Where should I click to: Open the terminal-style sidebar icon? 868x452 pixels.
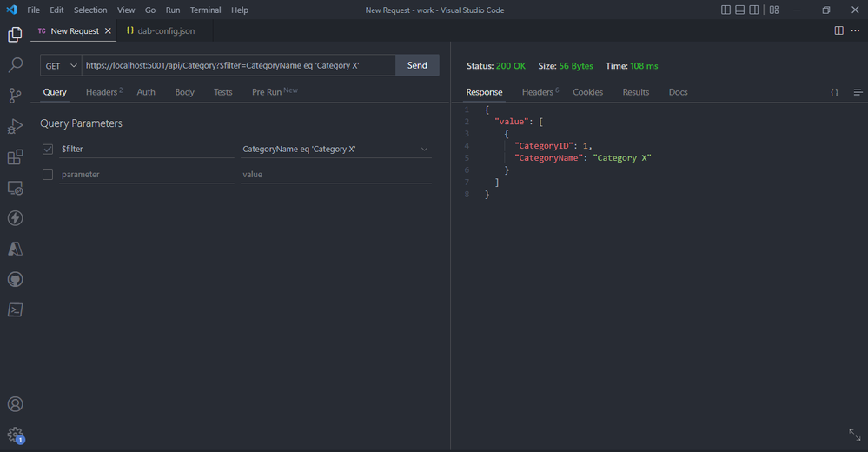click(x=15, y=309)
